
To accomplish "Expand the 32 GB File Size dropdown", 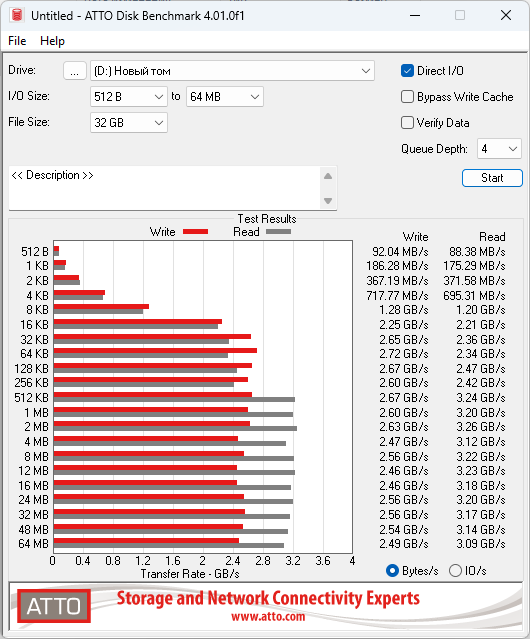I will 129,123.
